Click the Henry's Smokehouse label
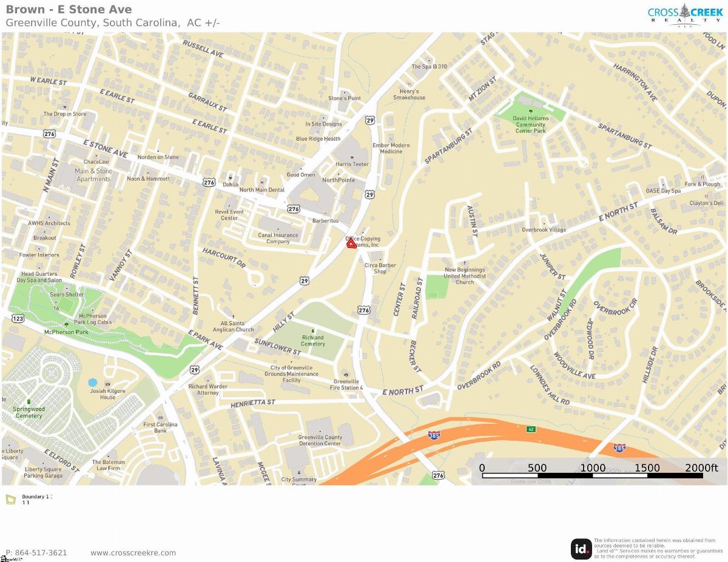This screenshot has height=562, width=728. (x=409, y=95)
